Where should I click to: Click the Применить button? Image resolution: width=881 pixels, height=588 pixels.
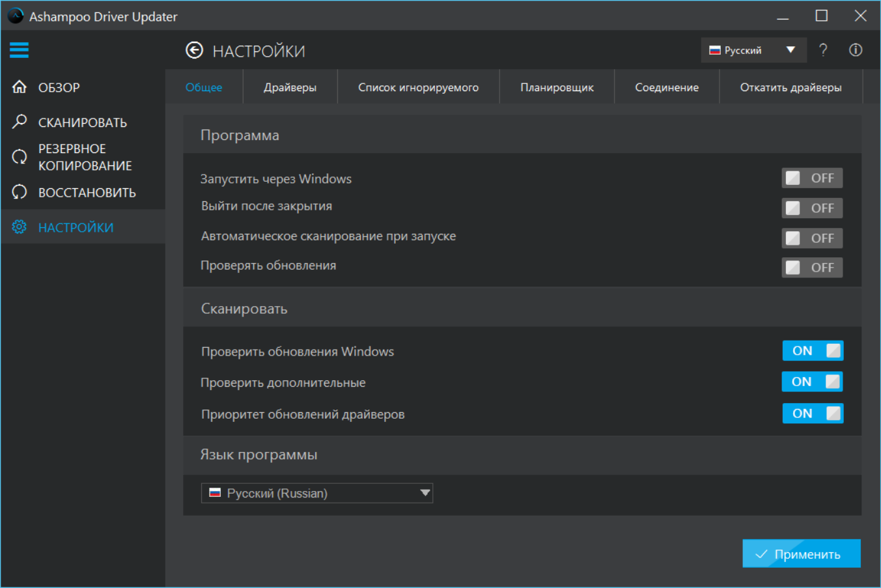click(x=802, y=553)
